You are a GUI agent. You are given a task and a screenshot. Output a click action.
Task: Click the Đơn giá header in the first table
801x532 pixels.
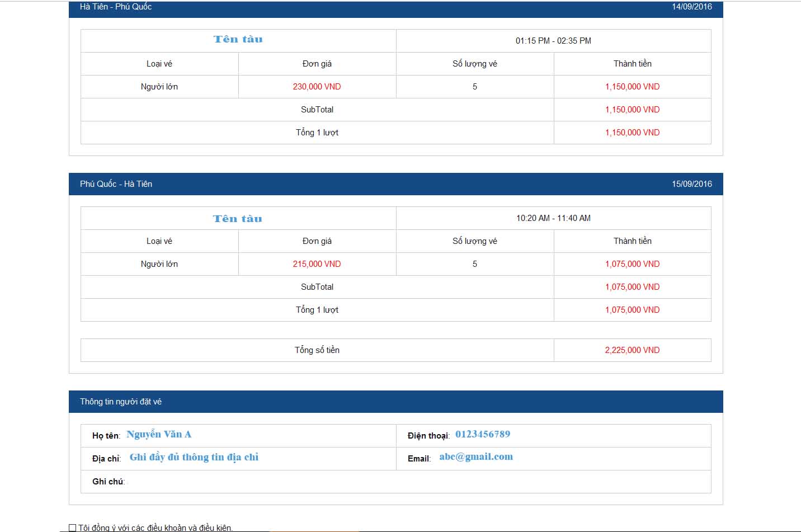pyautogui.click(x=317, y=64)
